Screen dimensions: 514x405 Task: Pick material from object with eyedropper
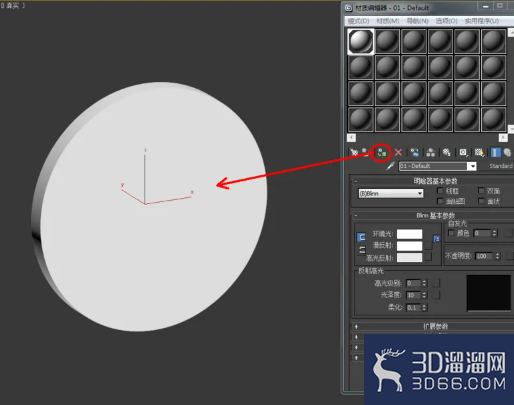point(391,166)
